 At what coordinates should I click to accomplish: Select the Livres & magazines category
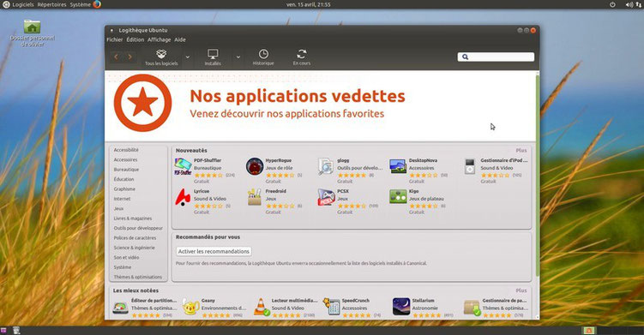133,218
